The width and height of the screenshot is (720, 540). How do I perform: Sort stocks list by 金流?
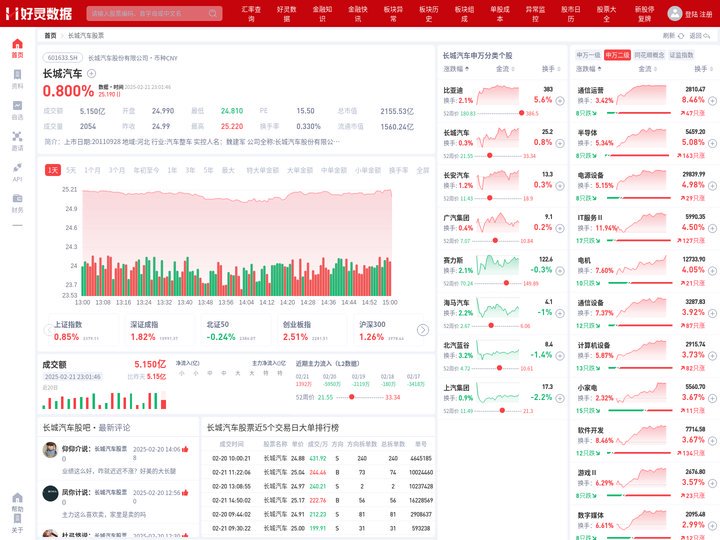point(505,69)
